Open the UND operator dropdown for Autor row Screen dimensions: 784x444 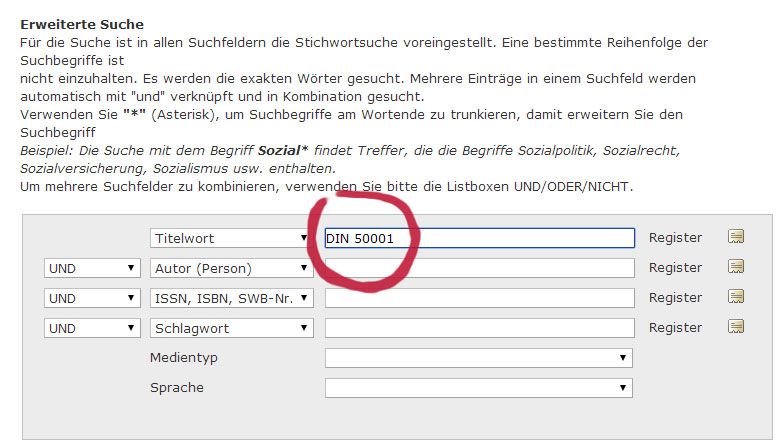click(x=92, y=268)
